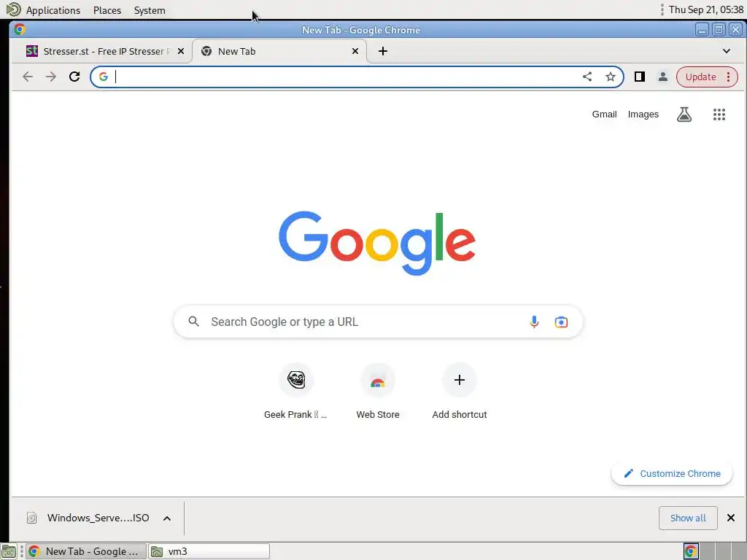747x560 pixels.
Task: Open the Search Labs flask icon
Action: point(684,114)
